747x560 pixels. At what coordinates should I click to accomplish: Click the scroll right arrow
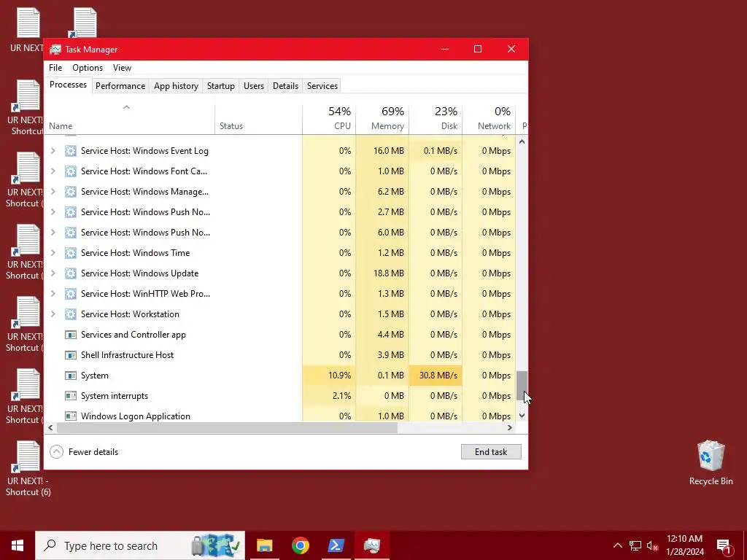point(510,427)
